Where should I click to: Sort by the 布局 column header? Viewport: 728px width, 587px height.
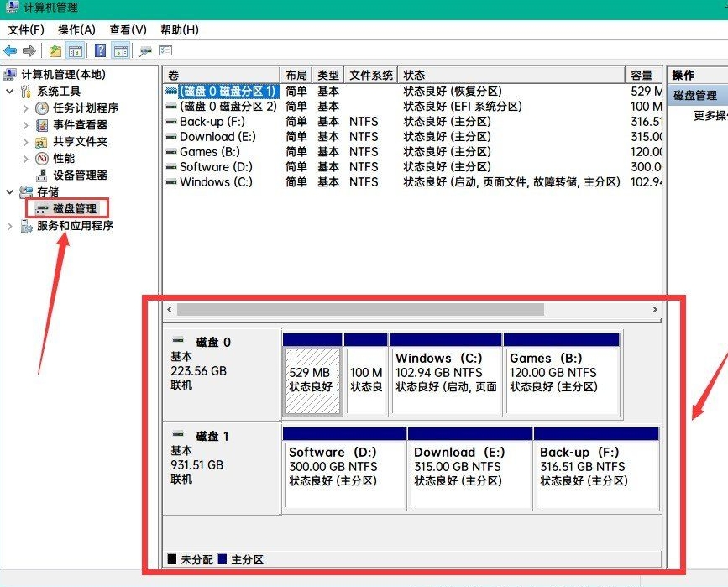(x=296, y=75)
